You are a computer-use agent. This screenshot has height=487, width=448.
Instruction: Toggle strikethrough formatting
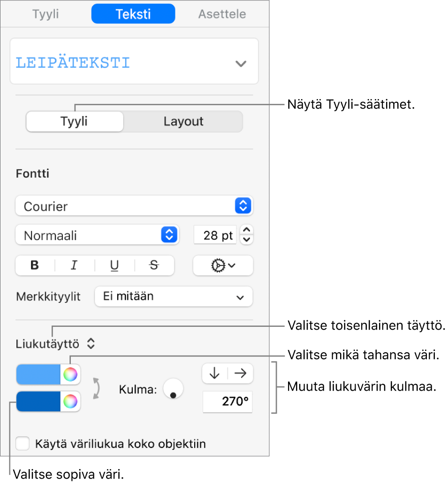[154, 265]
